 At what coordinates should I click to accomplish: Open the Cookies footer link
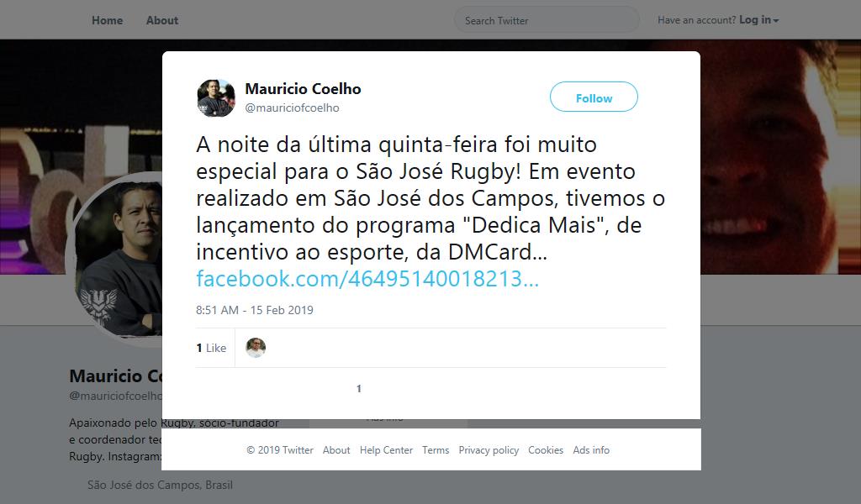coord(546,450)
